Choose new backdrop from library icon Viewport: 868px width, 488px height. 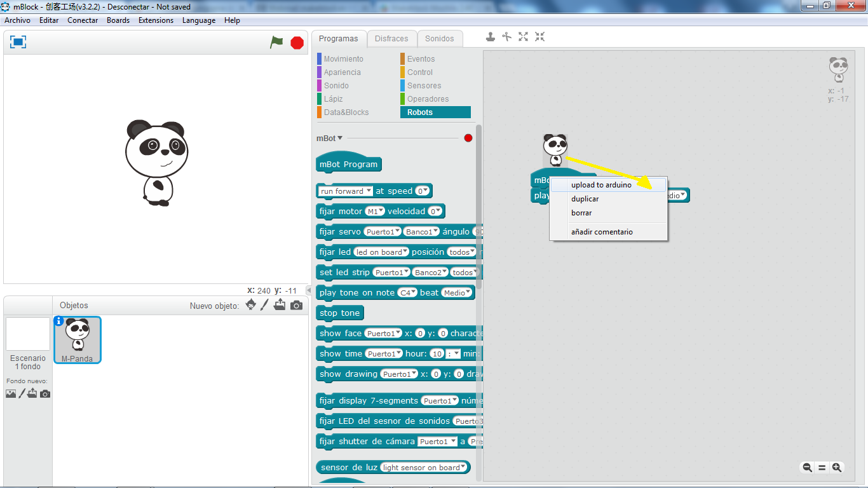point(11,394)
